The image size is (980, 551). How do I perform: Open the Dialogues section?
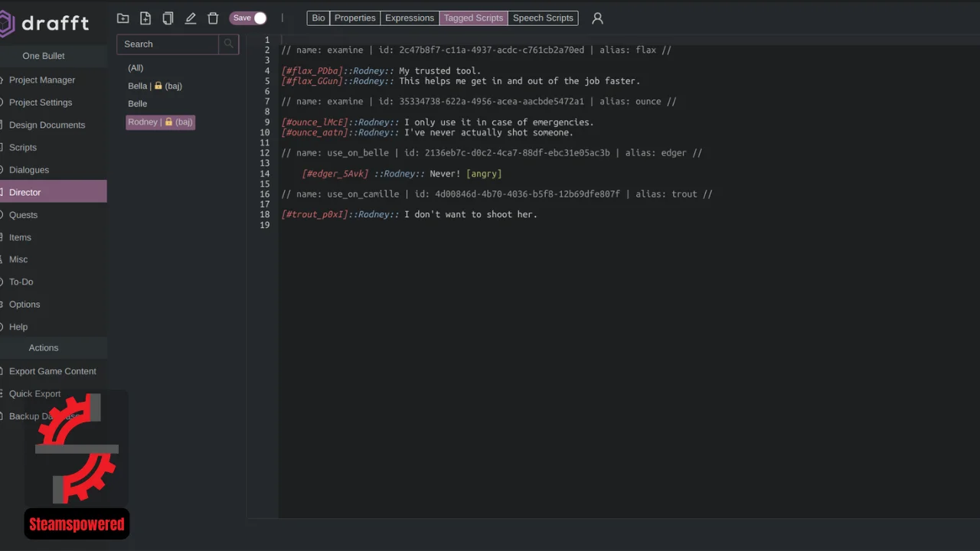[29, 170]
